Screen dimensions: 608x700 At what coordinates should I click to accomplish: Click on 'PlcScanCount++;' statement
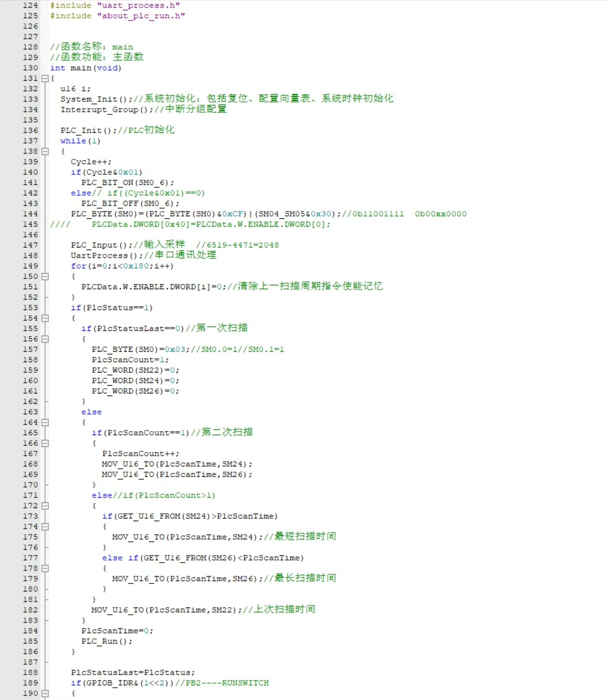click(140, 454)
